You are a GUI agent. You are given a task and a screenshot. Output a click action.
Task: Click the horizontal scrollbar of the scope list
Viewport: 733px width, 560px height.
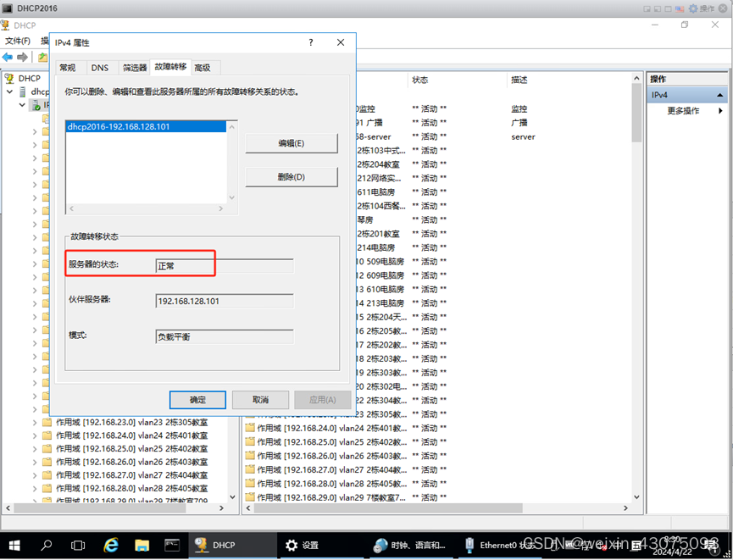pyautogui.click(x=388, y=508)
